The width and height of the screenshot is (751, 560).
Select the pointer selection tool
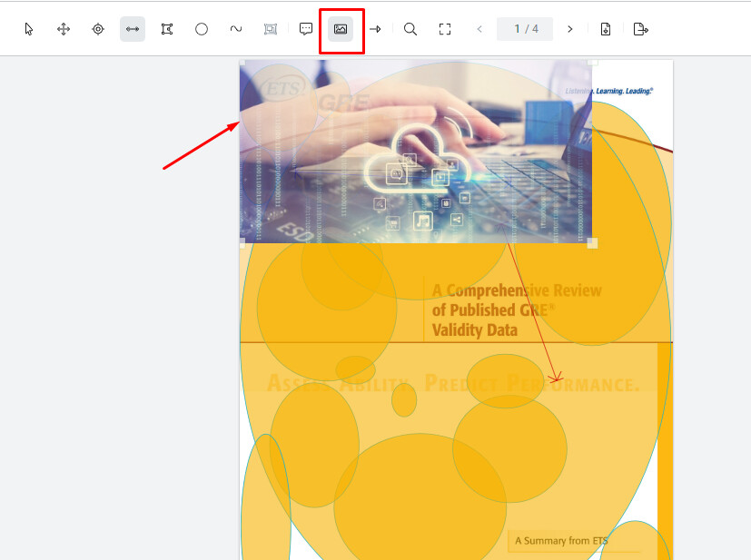28,28
